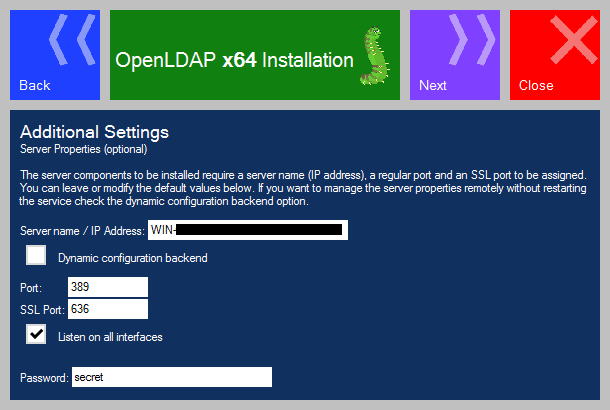610x410 pixels.
Task: Click the description paragraph about server components
Action: tap(303, 188)
